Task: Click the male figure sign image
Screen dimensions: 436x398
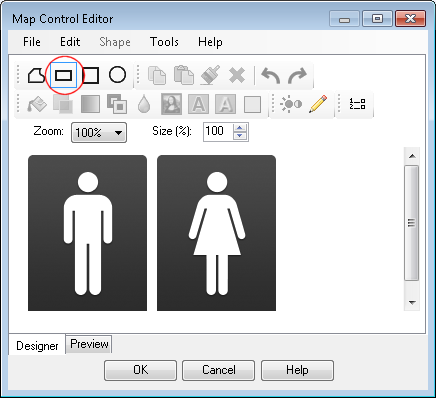Action: (87, 233)
